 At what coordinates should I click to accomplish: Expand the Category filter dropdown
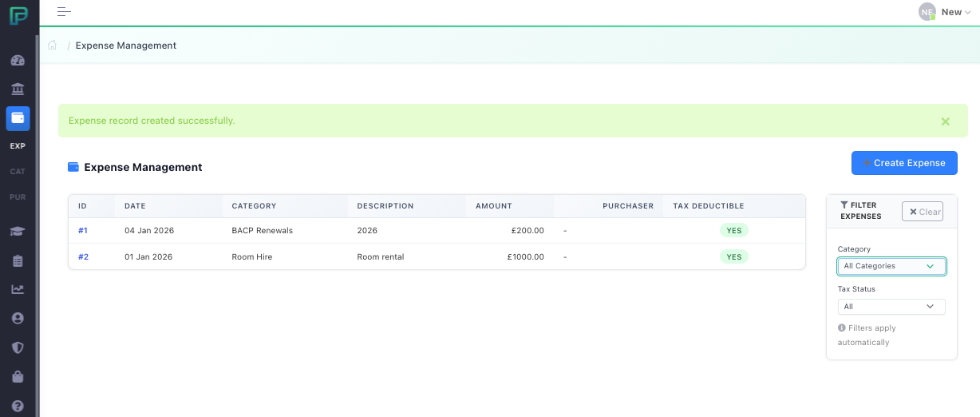click(891, 266)
